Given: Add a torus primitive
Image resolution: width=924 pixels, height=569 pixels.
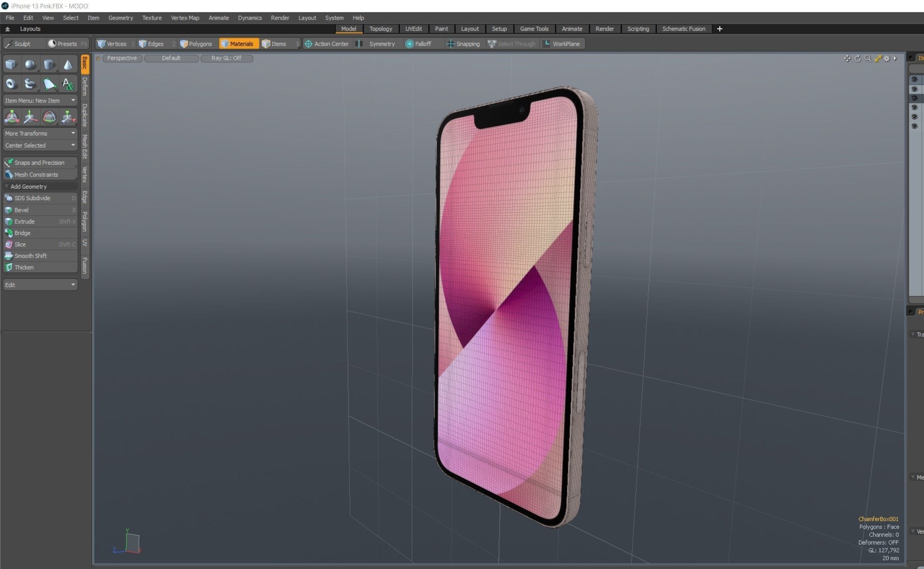Looking at the screenshot, I should click(11, 84).
